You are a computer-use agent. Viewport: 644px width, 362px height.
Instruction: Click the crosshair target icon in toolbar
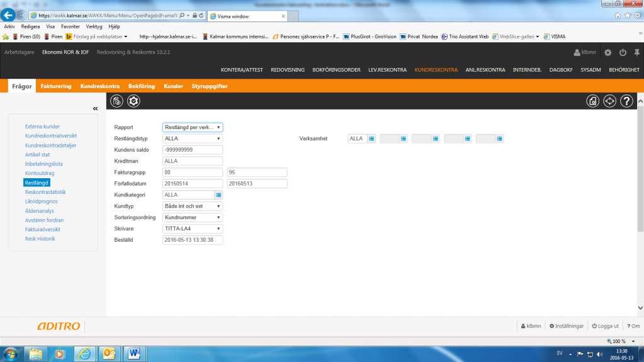[x=609, y=101]
